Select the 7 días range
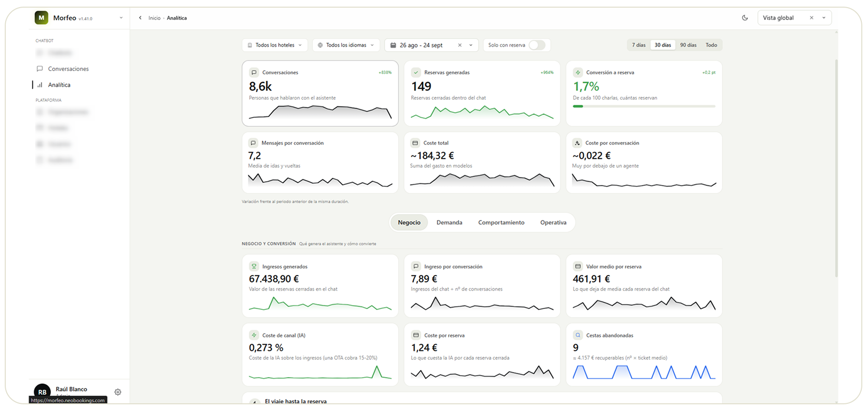Screen dimensions: 868x410 pyautogui.click(x=639, y=45)
